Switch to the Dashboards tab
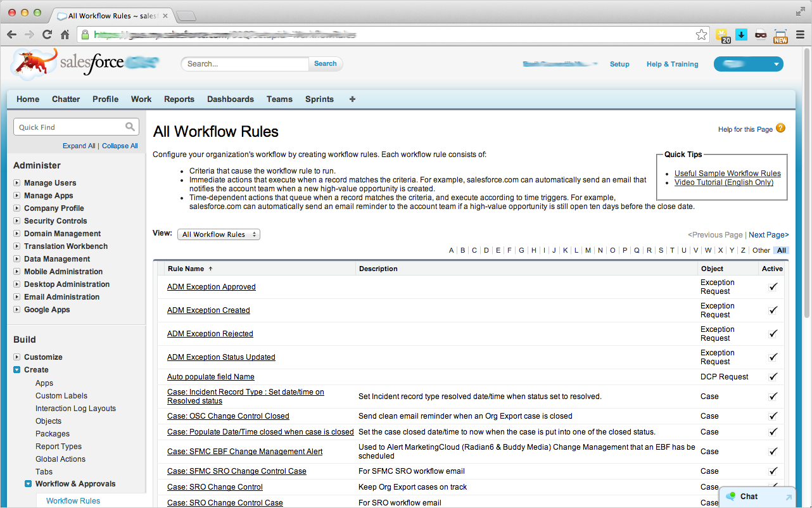 coord(230,99)
